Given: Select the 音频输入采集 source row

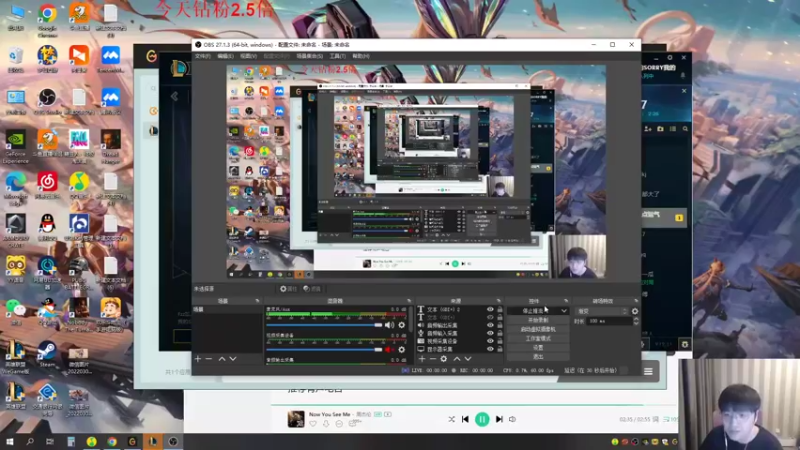Looking at the screenshot, I should point(459,333).
